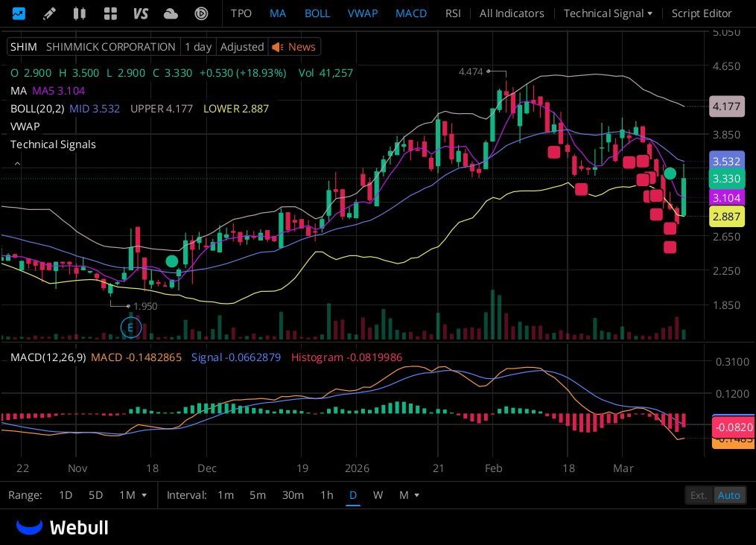
Task: Click the 3.104 MA5 price tag
Action: 727,197
